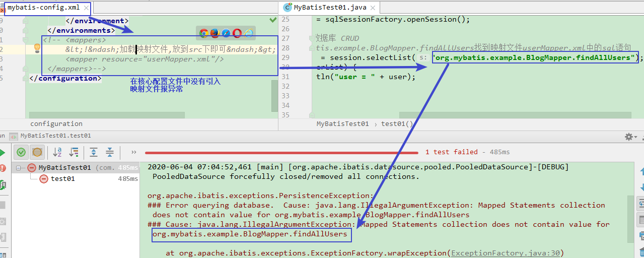Open in Chrome browser icon
This screenshot has height=258, width=644.
pos(204,33)
